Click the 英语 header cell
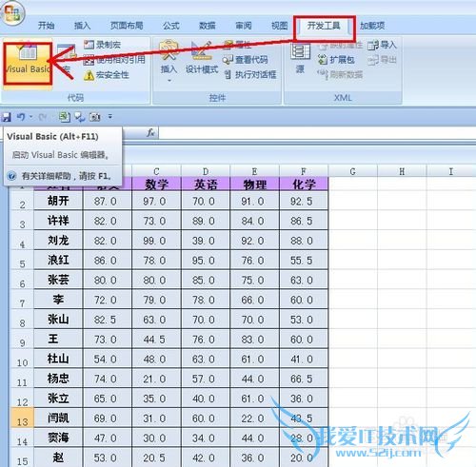The height and width of the screenshot is (467, 476). pos(206,184)
